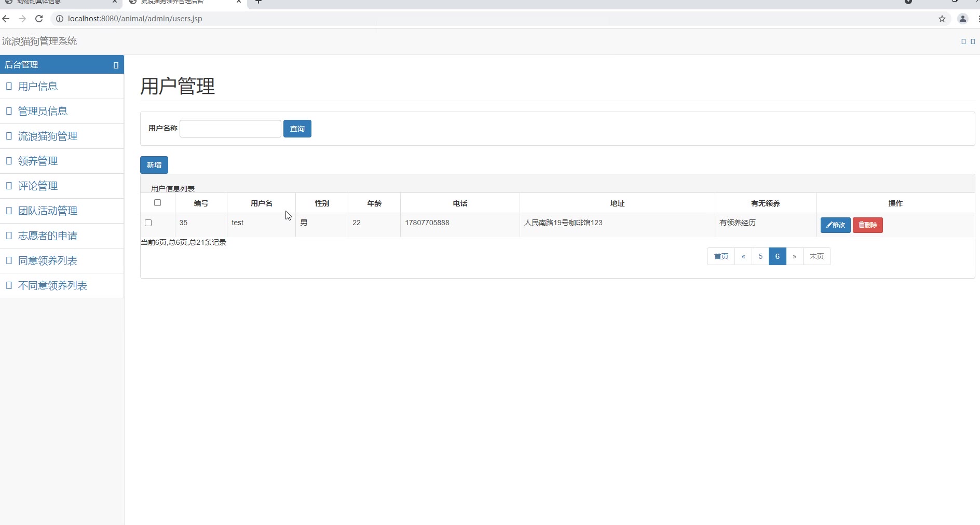Go to previous page with « link
This screenshot has width=980, height=525.
[743, 256]
